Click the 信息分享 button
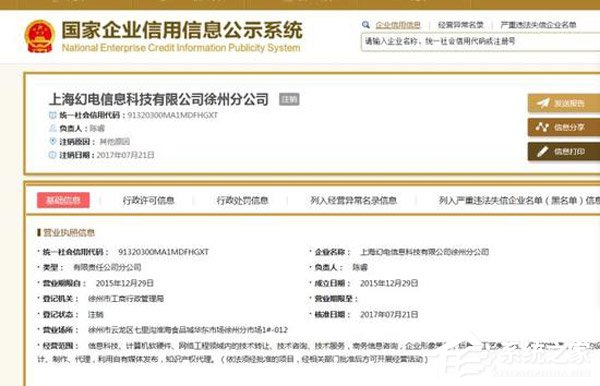 pos(564,127)
